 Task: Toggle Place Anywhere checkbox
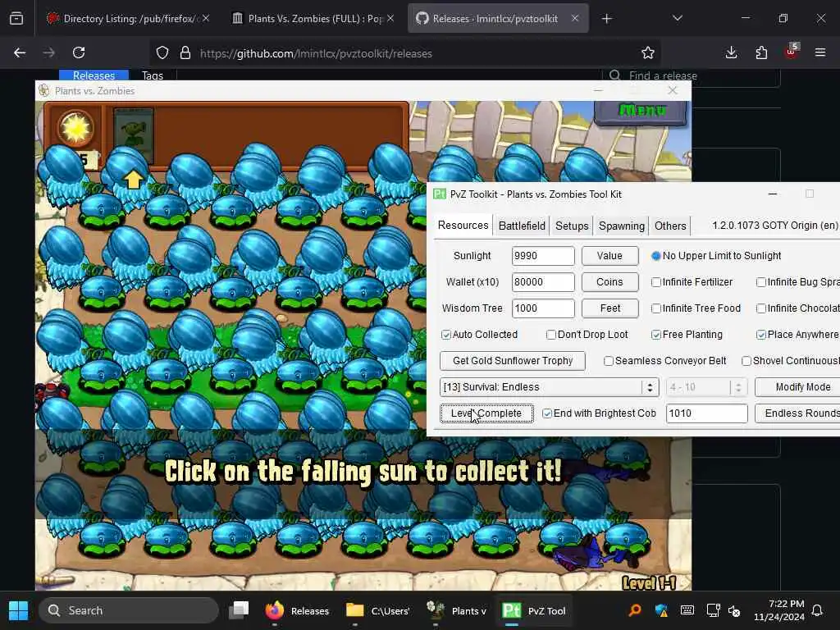[761, 335]
